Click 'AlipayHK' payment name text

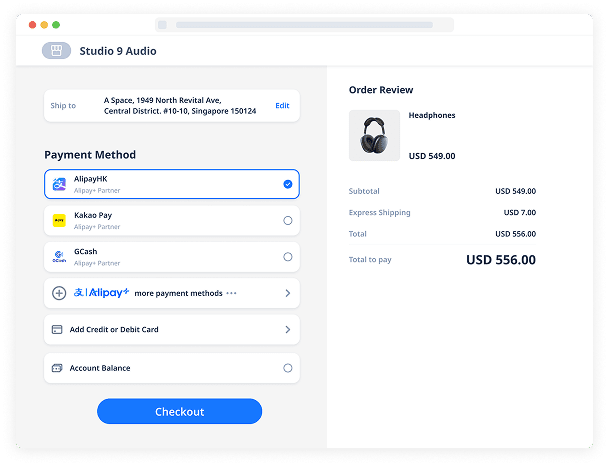pos(90,179)
